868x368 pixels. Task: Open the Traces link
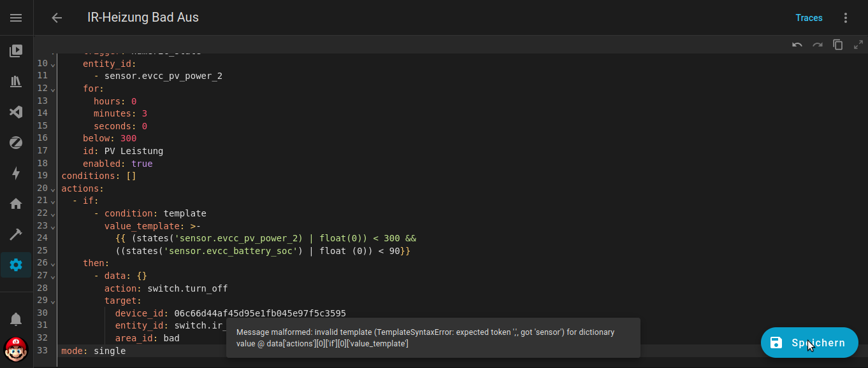click(809, 18)
